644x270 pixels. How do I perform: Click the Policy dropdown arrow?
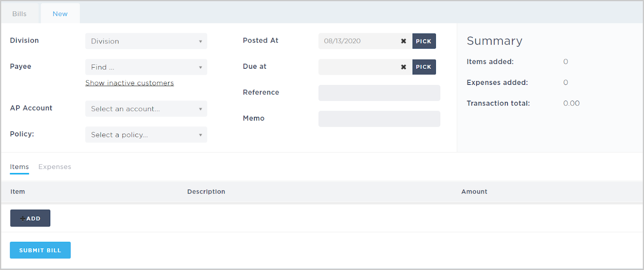click(200, 135)
